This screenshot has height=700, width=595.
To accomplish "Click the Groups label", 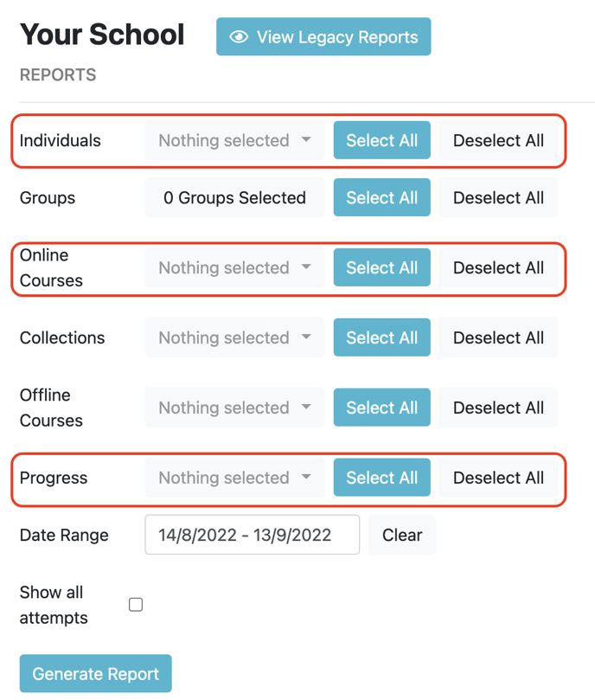I will tap(48, 198).
